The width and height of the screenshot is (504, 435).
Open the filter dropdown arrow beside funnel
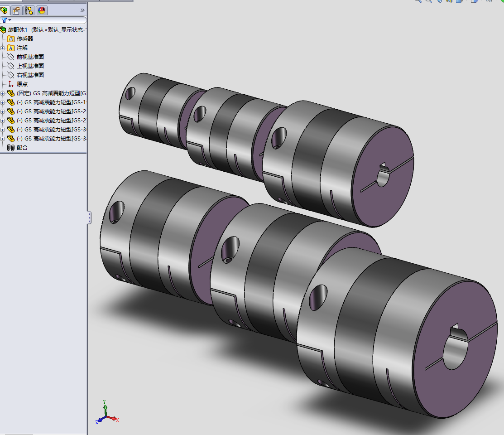(x=10, y=20)
